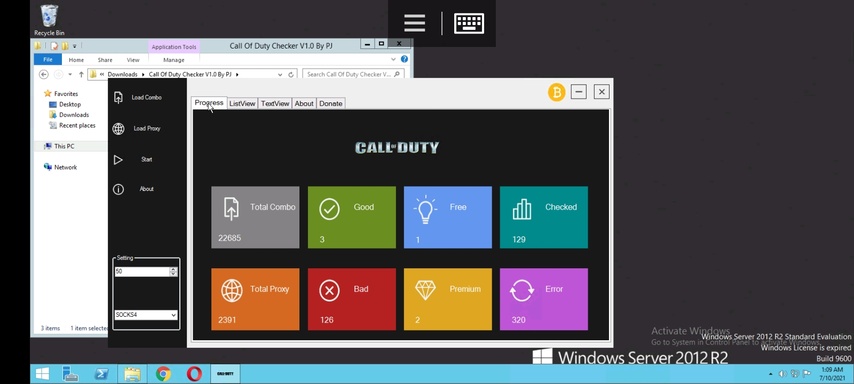Click the Total Proxy tile globe icon
Screen dimensions: 854x384
click(232, 290)
